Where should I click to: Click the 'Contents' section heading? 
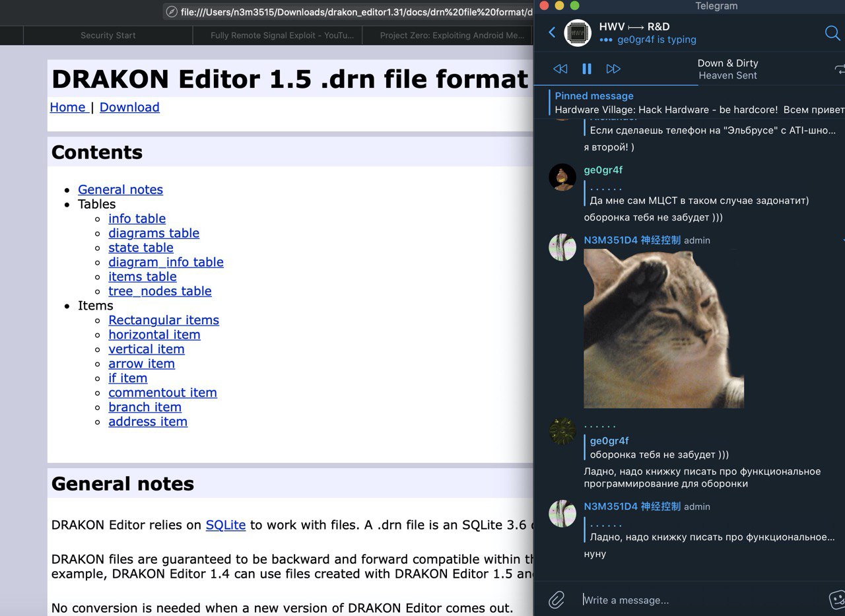pos(97,153)
